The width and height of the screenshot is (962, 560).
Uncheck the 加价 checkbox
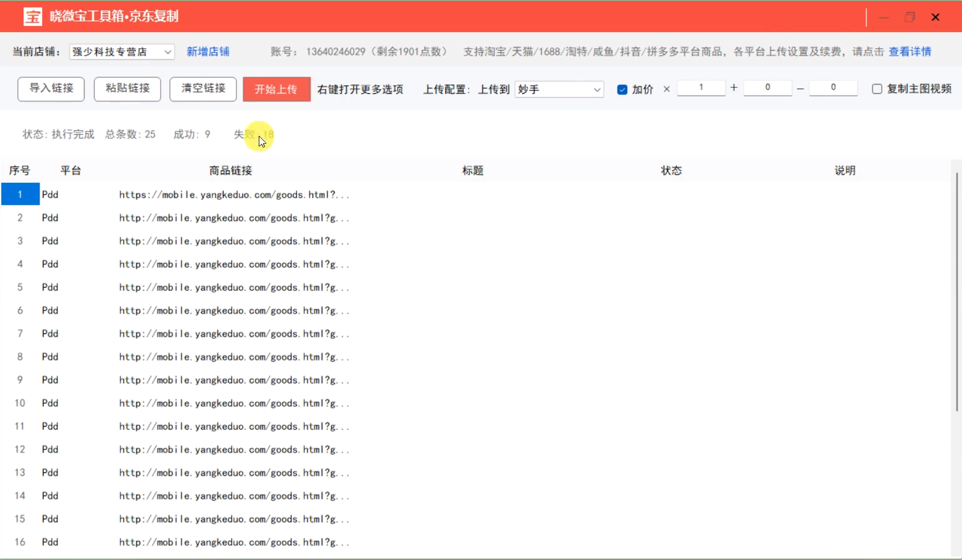(x=622, y=90)
